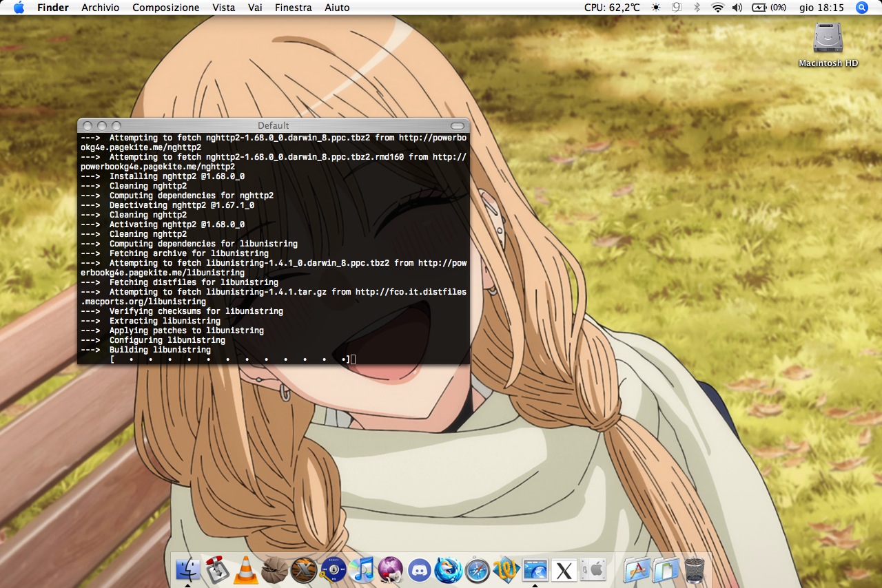This screenshot has width=882, height=588.
Task: Click 'Deactivating nghttp2 @1.67.1_0' line
Action: 167,205
